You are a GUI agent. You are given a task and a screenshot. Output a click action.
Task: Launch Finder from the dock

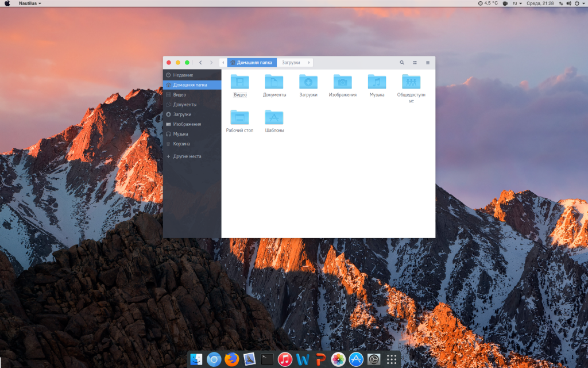pos(196,359)
